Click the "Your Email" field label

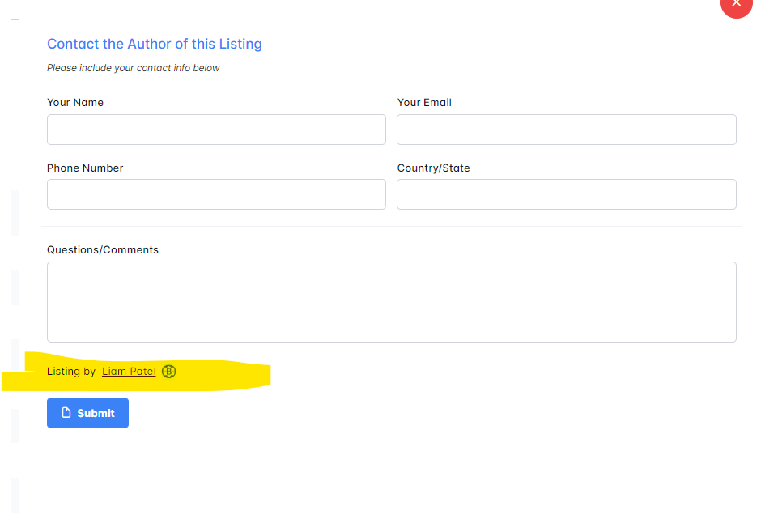coord(424,103)
